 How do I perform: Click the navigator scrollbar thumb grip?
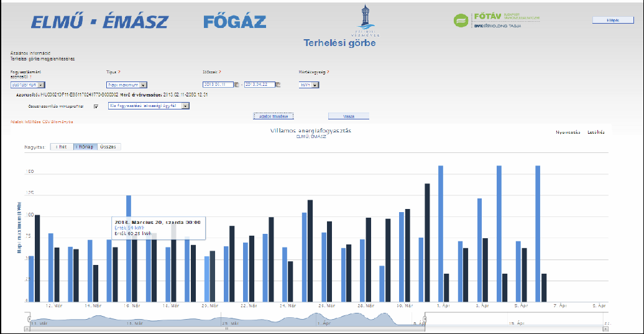227,328
